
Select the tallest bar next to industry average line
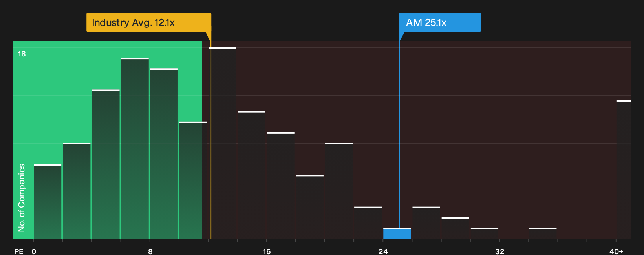[x=222, y=143]
